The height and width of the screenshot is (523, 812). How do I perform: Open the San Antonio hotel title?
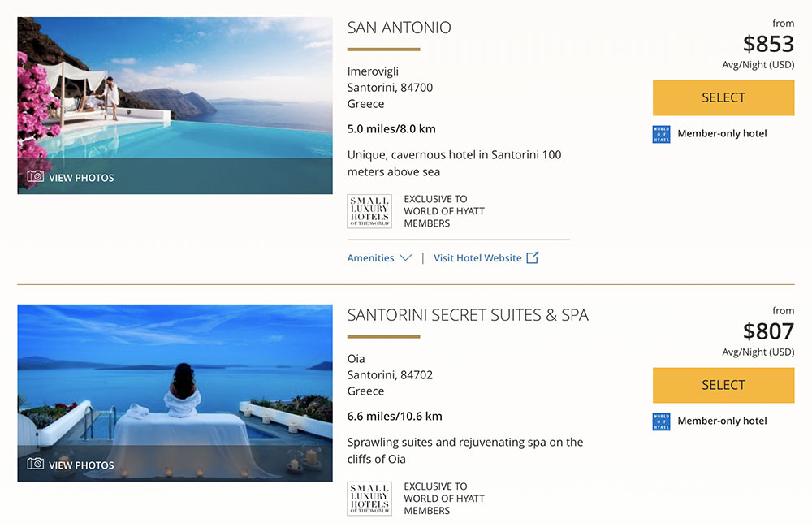(x=399, y=28)
